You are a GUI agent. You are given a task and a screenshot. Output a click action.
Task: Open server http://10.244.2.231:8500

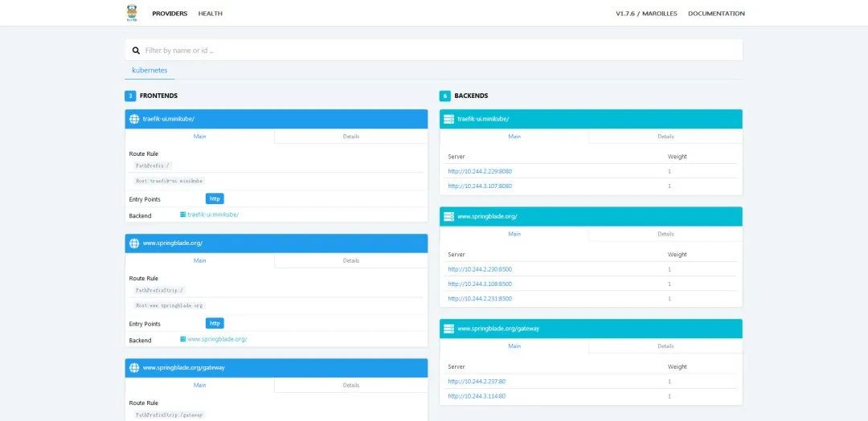tap(480, 299)
